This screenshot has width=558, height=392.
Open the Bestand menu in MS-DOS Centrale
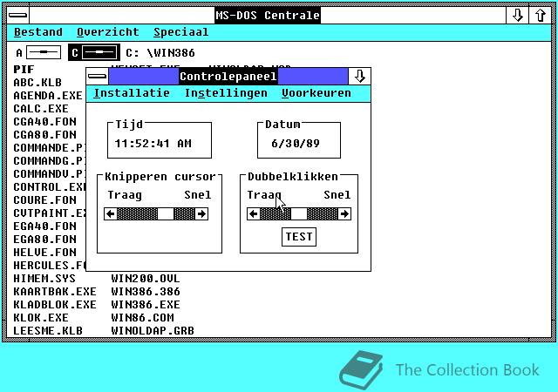tap(38, 32)
